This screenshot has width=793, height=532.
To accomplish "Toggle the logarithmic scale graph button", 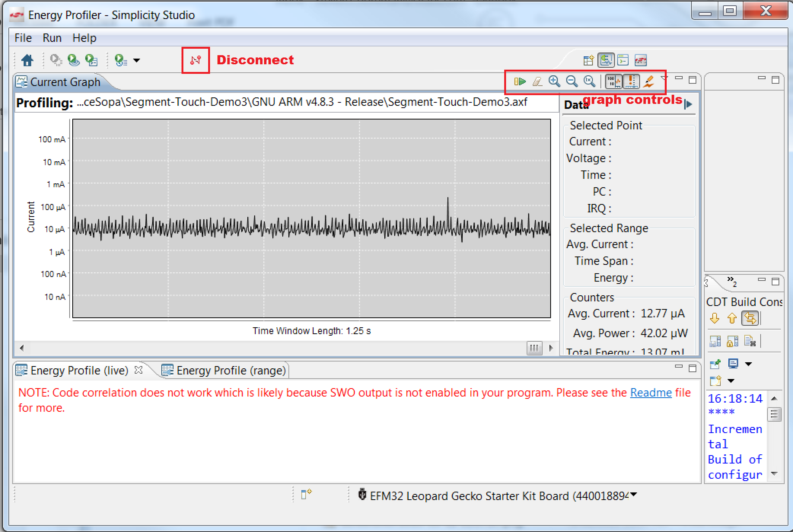I will 613,81.
